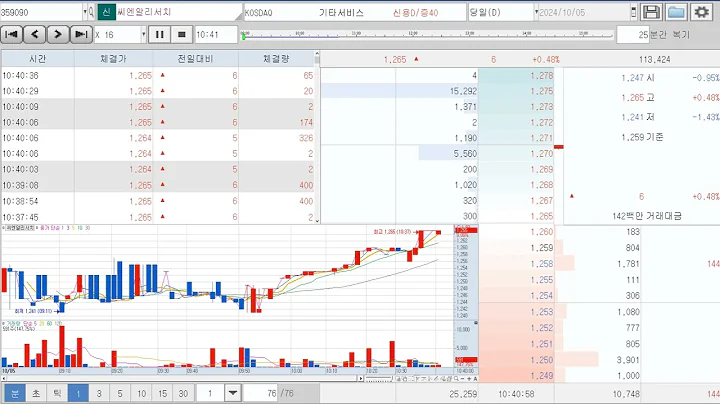Click the replay time field showing 10:41
This screenshot has width=720, height=404.
pyautogui.click(x=216, y=34)
